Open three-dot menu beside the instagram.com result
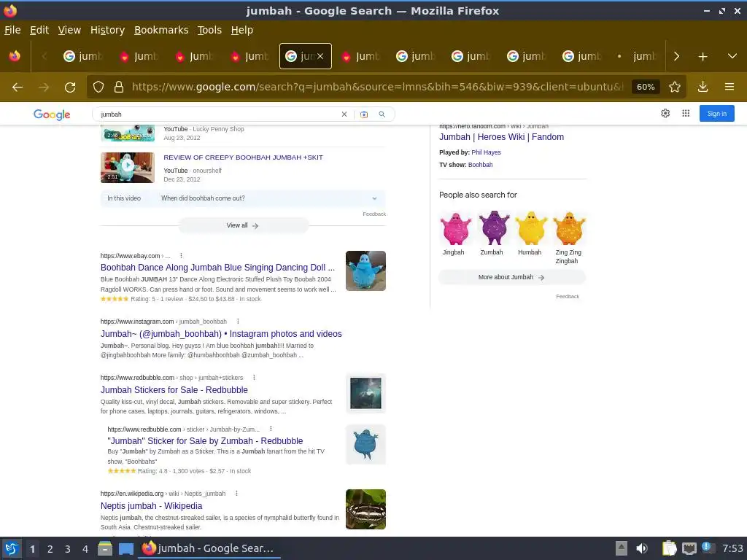Image resolution: width=747 pixels, height=560 pixels. [239, 322]
